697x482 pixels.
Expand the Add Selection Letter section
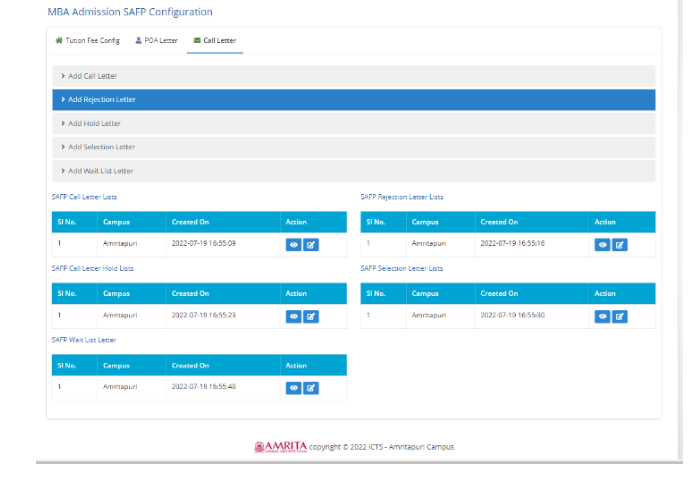coord(100,147)
